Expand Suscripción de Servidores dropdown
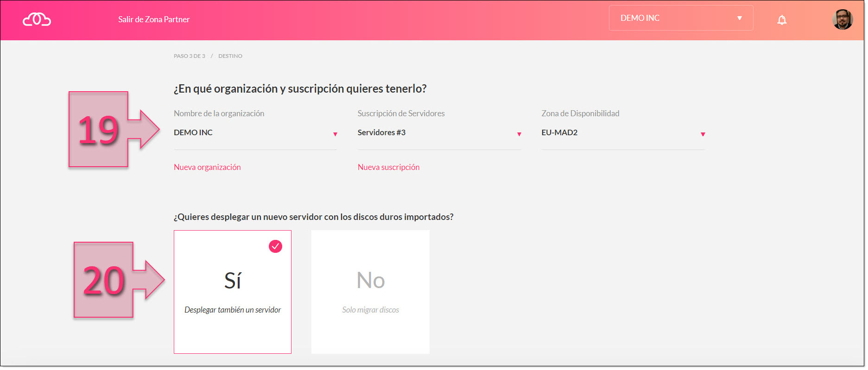This screenshot has height=370, width=868. point(439,133)
